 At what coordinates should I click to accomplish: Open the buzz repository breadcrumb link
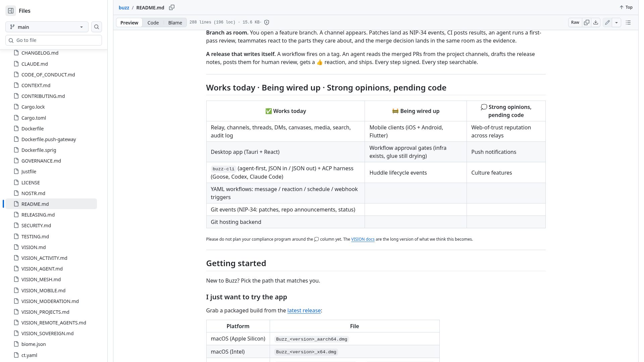124,7
